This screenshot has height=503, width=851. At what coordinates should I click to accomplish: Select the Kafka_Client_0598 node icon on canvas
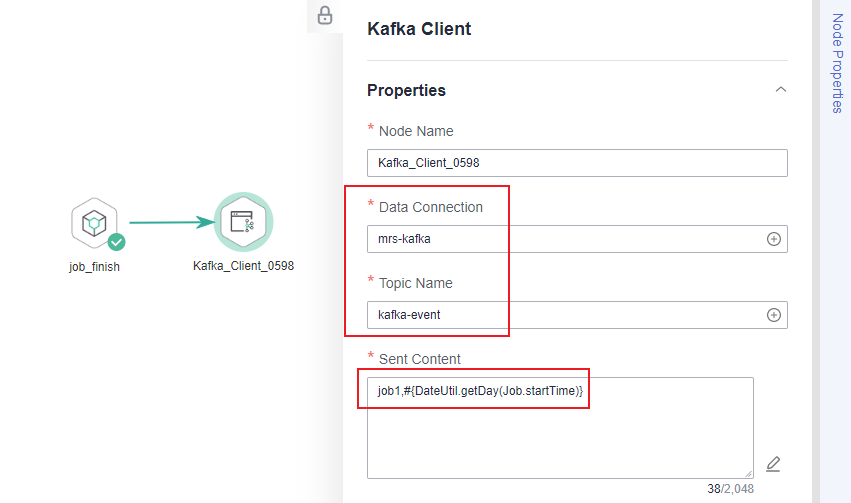243,222
